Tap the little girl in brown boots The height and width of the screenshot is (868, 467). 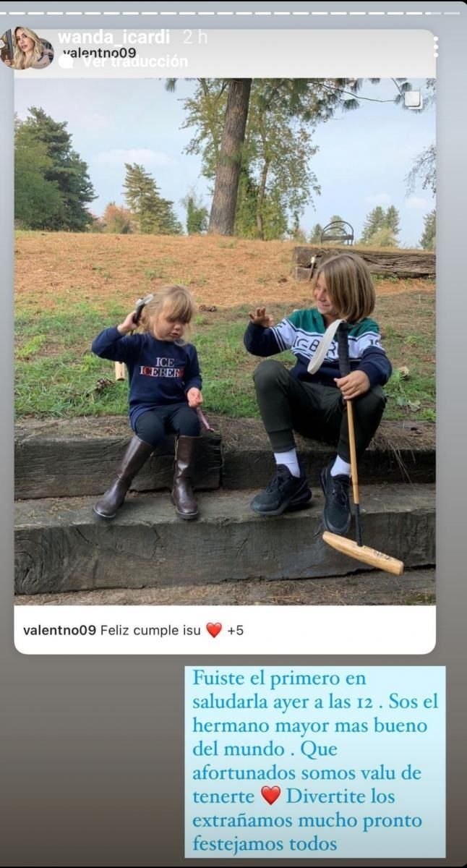coord(153,402)
